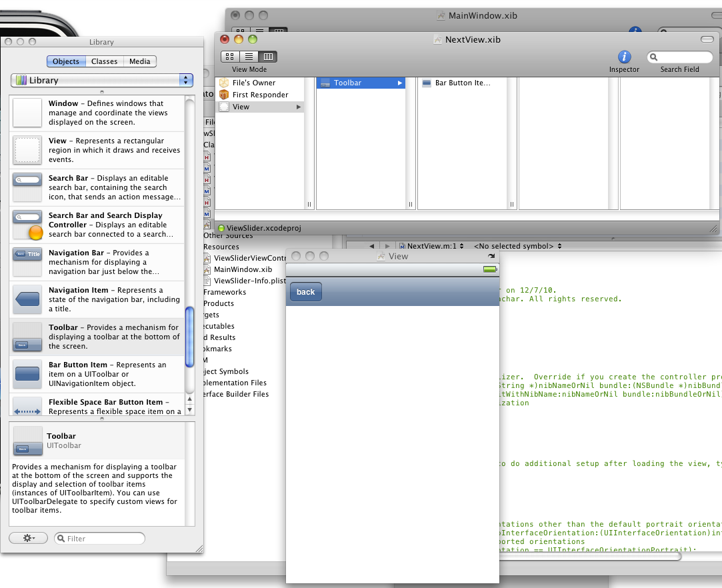Click the Toolbar detail icon in Library footer
Image resolution: width=722 pixels, height=588 pixels.
[27, 441]
